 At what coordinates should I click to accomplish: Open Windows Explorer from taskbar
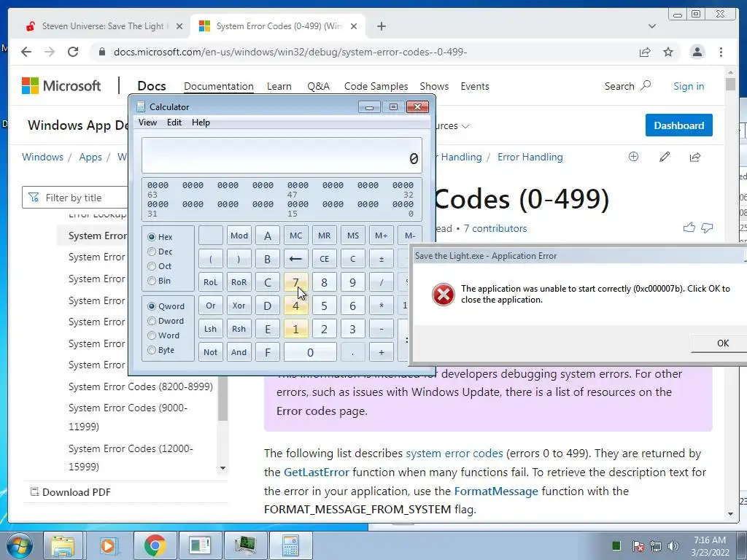63,545
